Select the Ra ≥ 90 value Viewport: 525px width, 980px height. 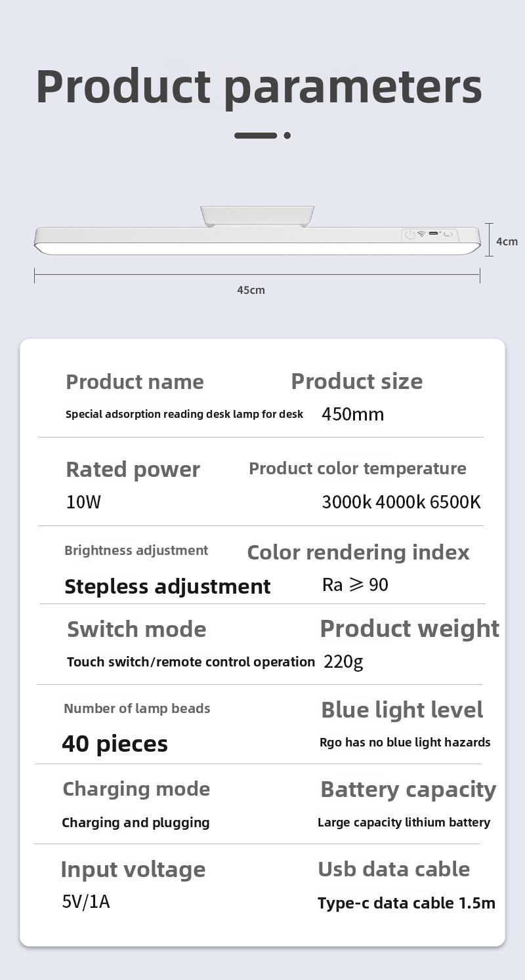(355, 584)
